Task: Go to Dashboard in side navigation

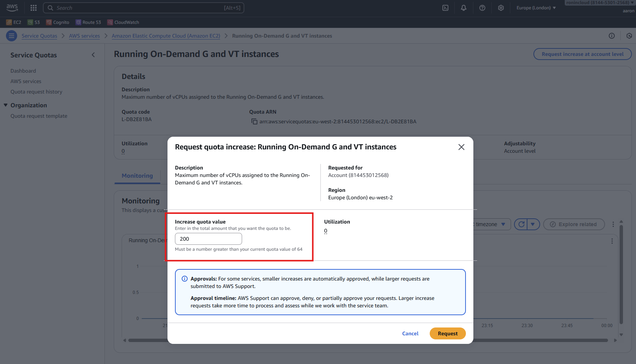Action: coord(23,71)
